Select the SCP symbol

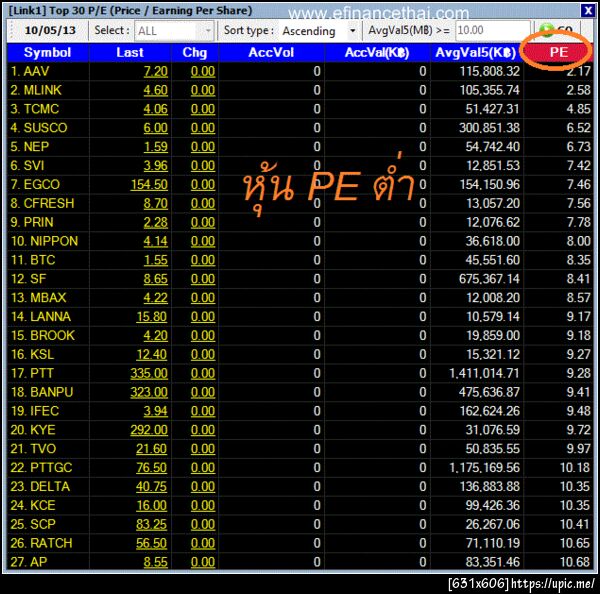point(43,524)
